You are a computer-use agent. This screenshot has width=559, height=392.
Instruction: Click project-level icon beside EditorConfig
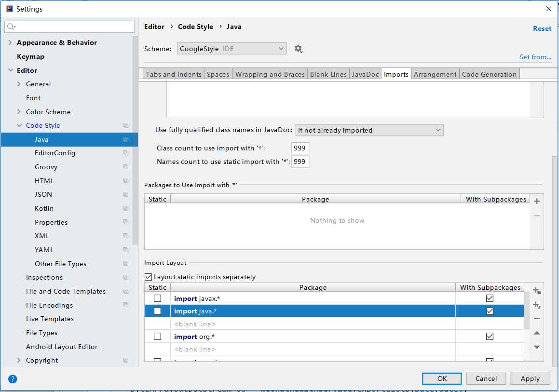[126, 153]
